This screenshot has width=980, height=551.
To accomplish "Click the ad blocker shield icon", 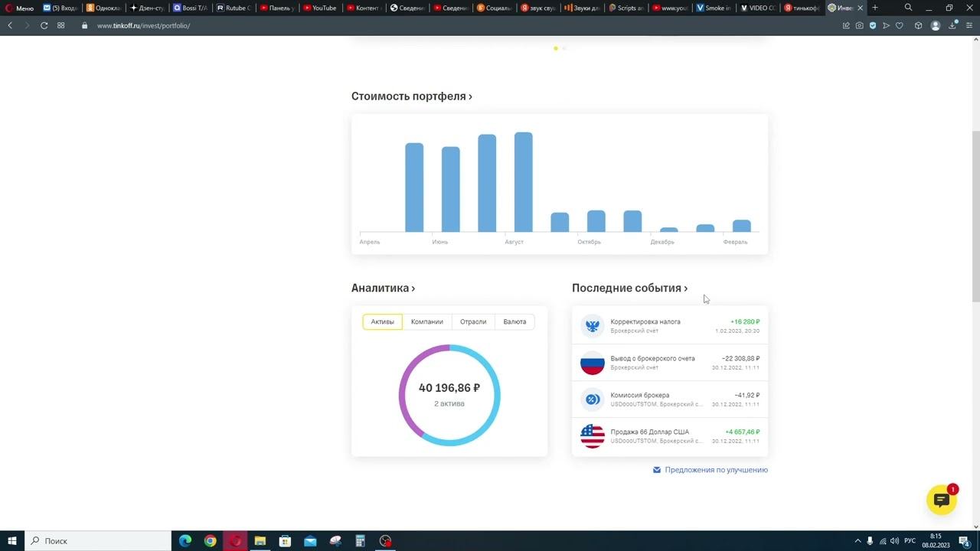I will pos(873,25).
